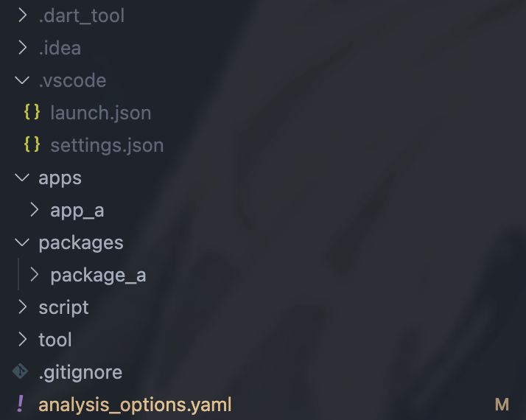Click the JSON braces icon beside settings.json

tap(32, 145)
